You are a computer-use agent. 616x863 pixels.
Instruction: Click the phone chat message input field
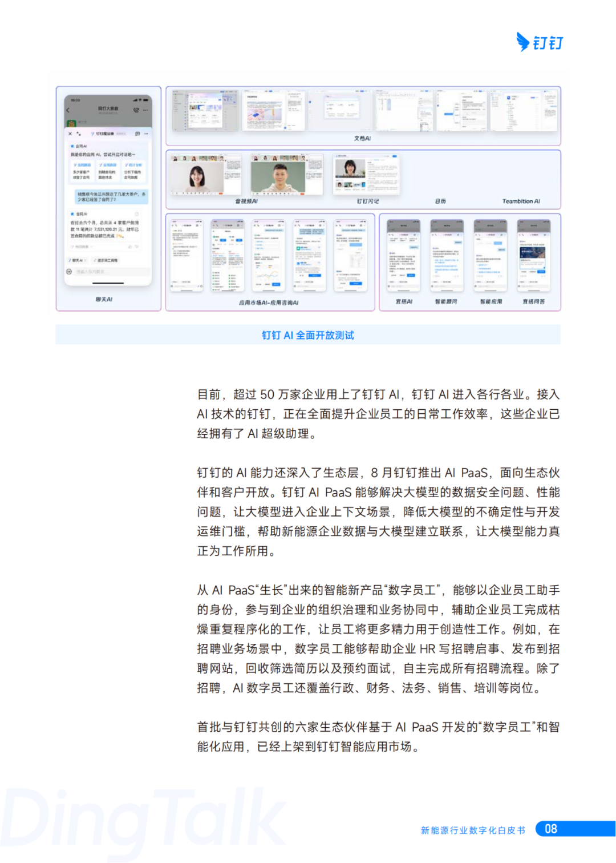[x=112, y=272]
